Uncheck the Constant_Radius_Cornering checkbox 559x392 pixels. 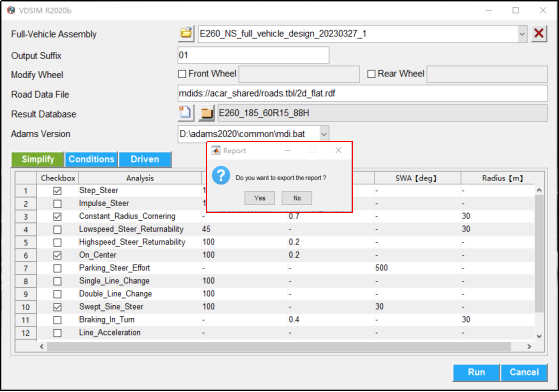click(x=57, y=216)
